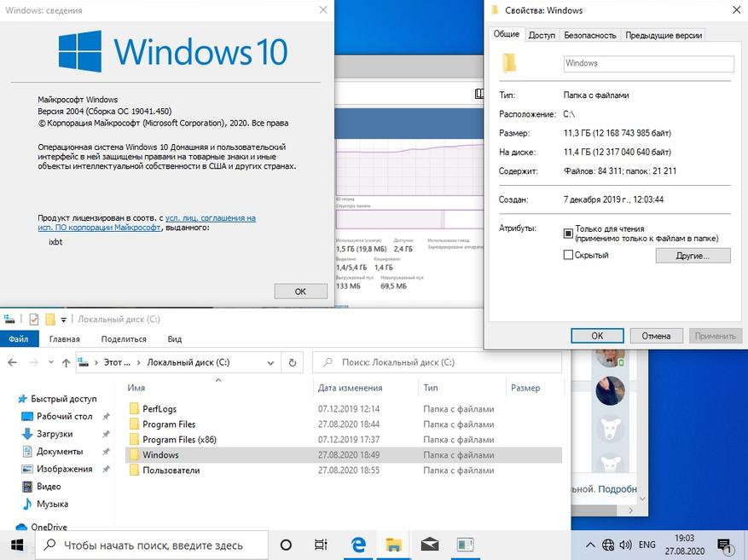Click the network globe tray icon
Image resolution: width=748 pixels, height=560 pixels.
(608, 545)
